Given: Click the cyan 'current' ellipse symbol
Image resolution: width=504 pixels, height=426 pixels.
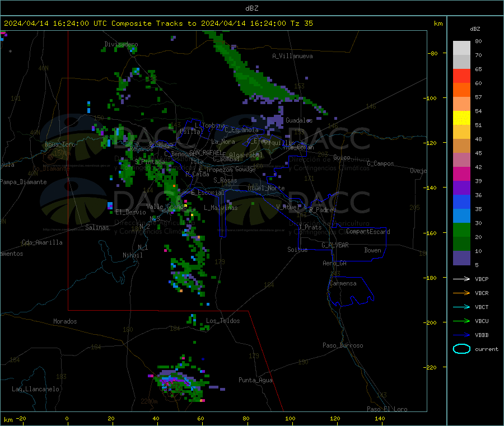Looking at the screenshot, I should 461,349.
